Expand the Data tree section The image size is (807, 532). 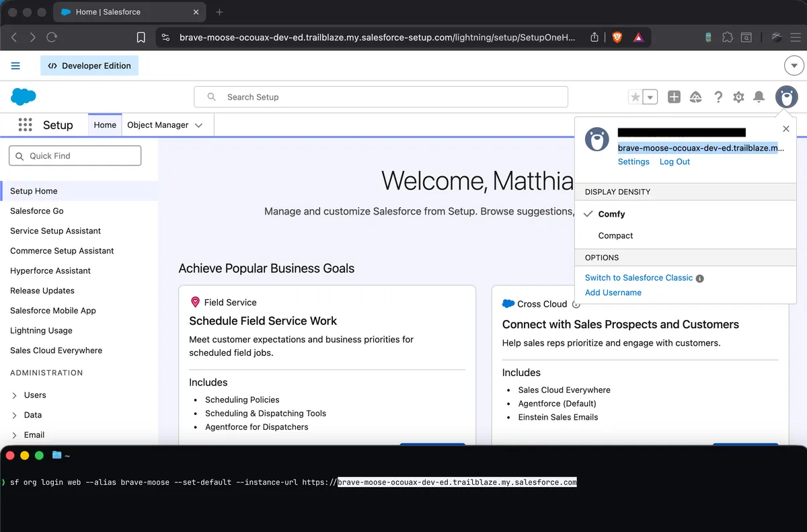15,416
